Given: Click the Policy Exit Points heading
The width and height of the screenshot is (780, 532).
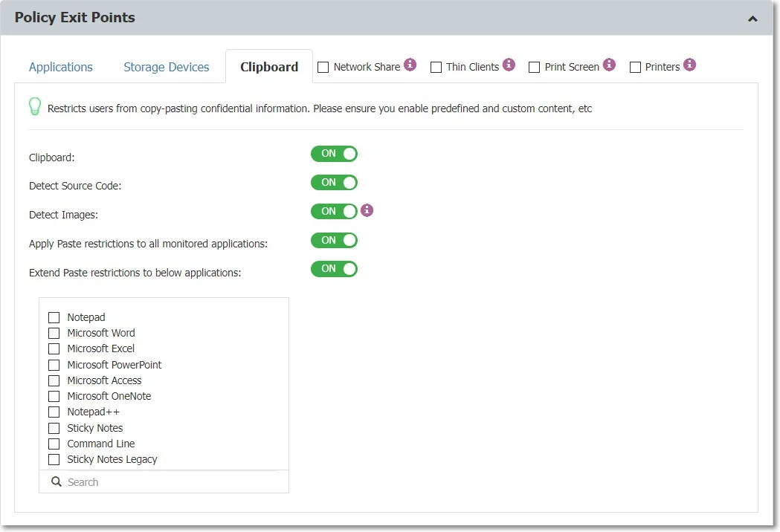Looking at the screenshot, I should click(x=74, y=17).
